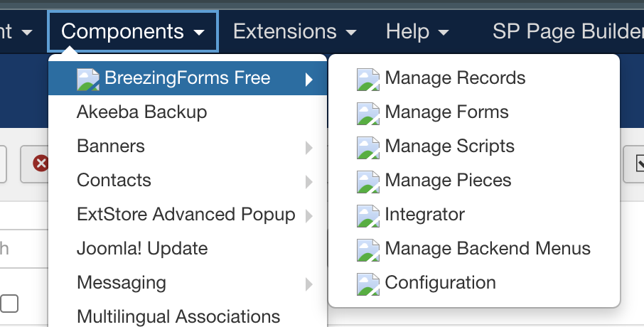Expand the Contacts submenu arrow
The width and height of the screenshot is (644, 327).
coord(309,182)
